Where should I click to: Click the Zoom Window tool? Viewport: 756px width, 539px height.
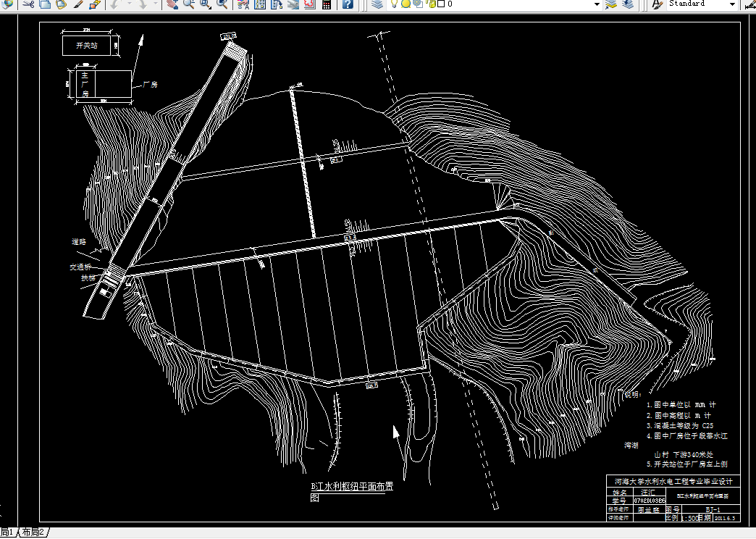pyautogui.click(x=206, y=4)
